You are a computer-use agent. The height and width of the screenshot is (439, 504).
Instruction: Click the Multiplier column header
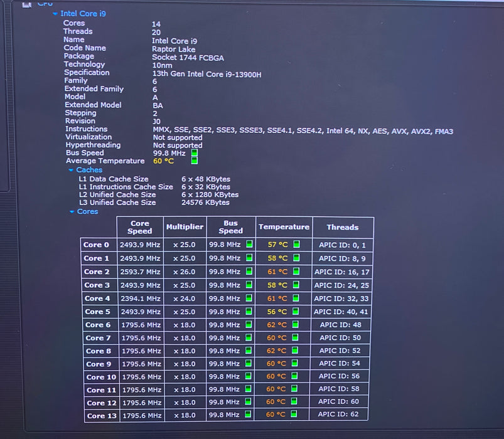point(185,227)
